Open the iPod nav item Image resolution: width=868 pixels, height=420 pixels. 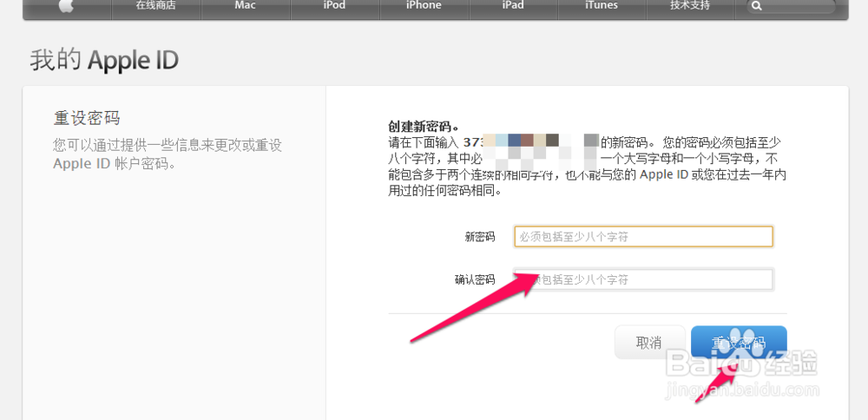coord(334,5)
